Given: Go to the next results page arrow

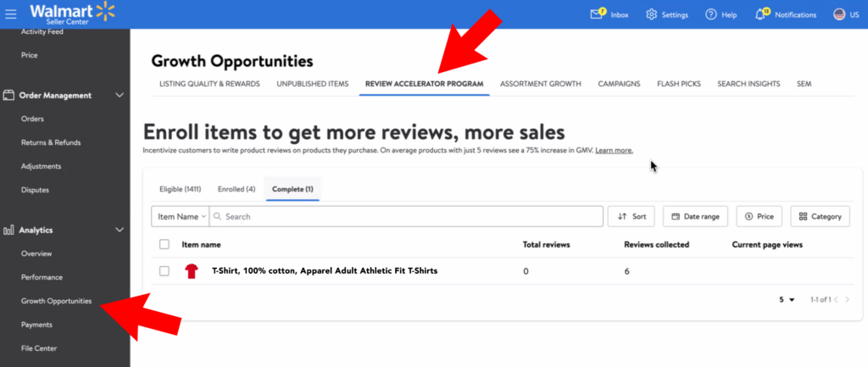Looking at the screenshot, I should [848, 299].
